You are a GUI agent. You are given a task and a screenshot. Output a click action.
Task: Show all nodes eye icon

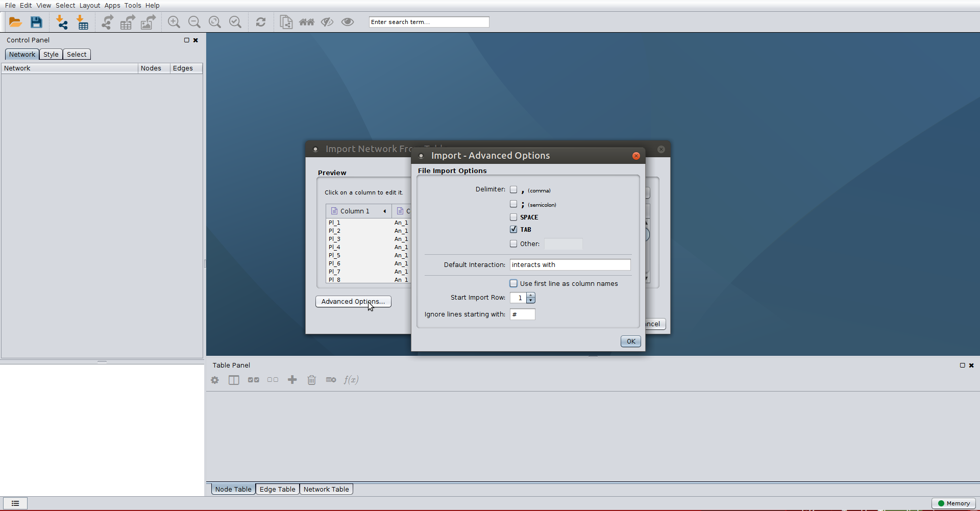coord(348,22)
